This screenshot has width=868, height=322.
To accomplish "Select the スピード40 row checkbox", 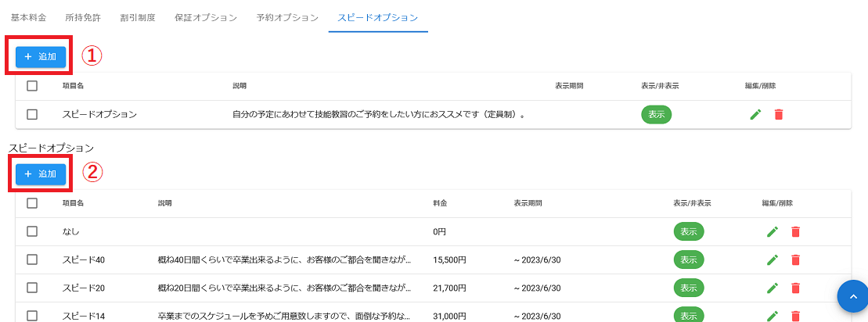I will pos(32,259).
